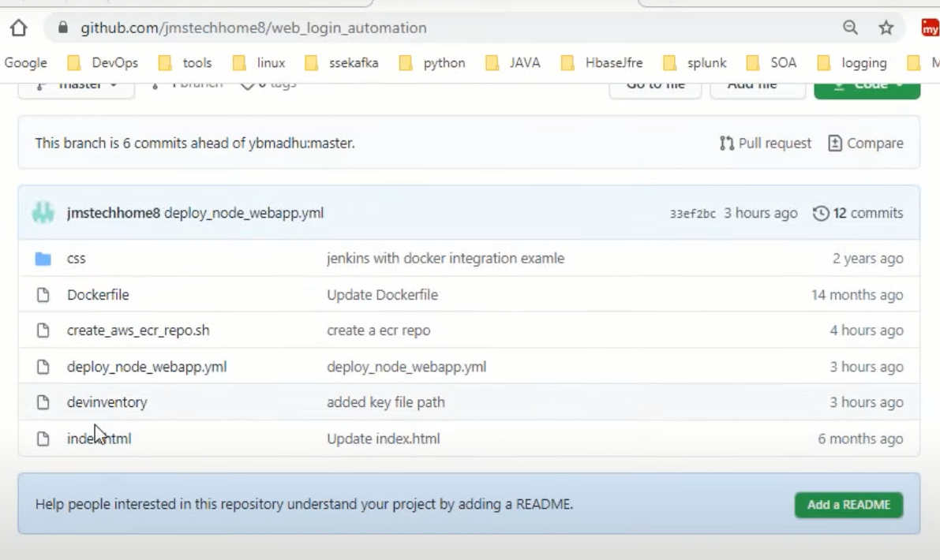Screen dimensions: 940x560
Task: Open the python bookmark folder
Action: [x=433, y=63]
